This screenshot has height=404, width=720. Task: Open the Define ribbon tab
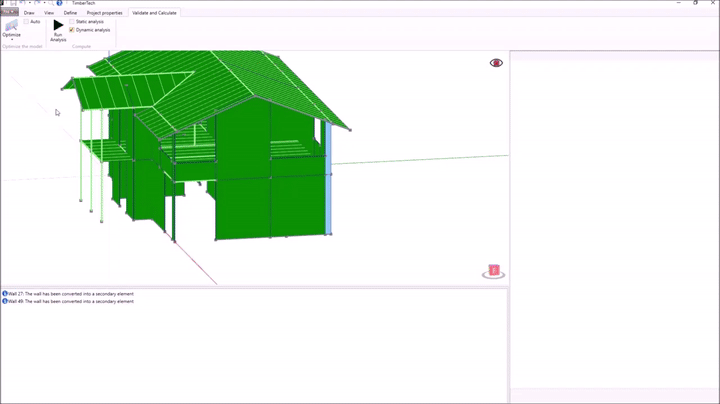click(x=70, y=13)
